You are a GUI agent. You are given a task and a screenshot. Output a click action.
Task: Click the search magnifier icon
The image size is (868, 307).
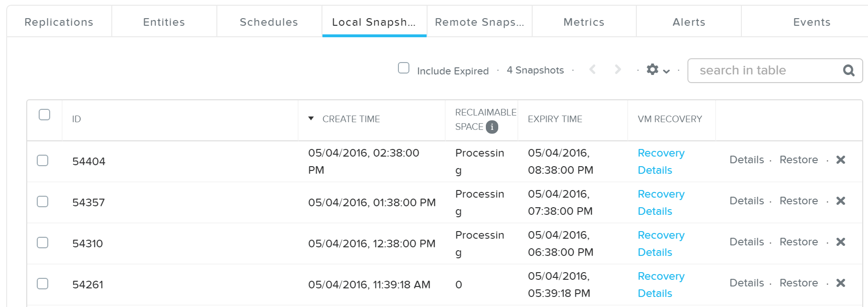click(x=848, y=70)
